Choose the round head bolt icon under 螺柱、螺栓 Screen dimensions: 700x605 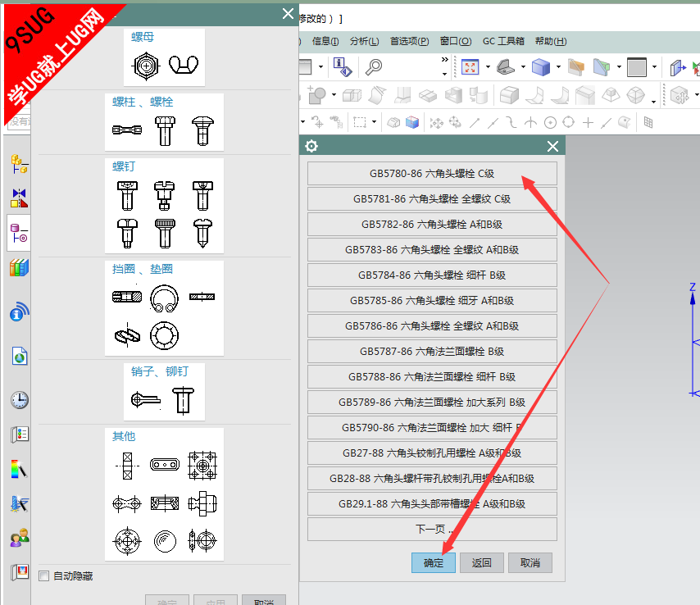(x=202, y=131)
